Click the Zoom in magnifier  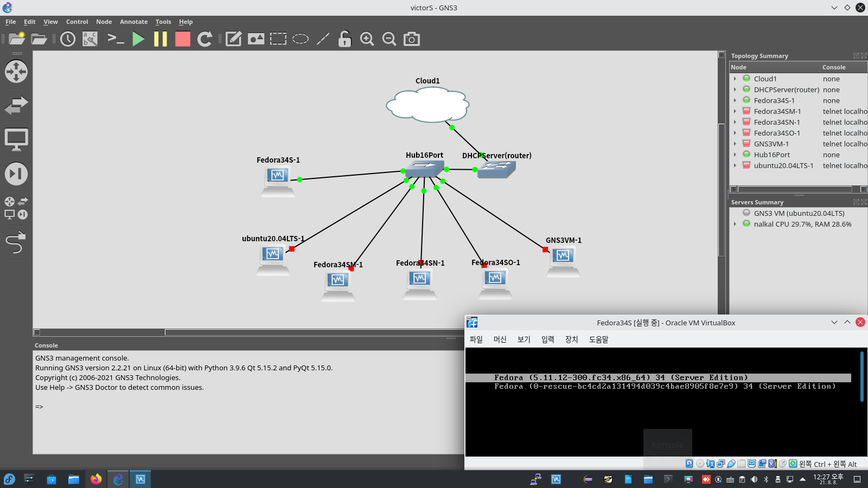[367, 39]
